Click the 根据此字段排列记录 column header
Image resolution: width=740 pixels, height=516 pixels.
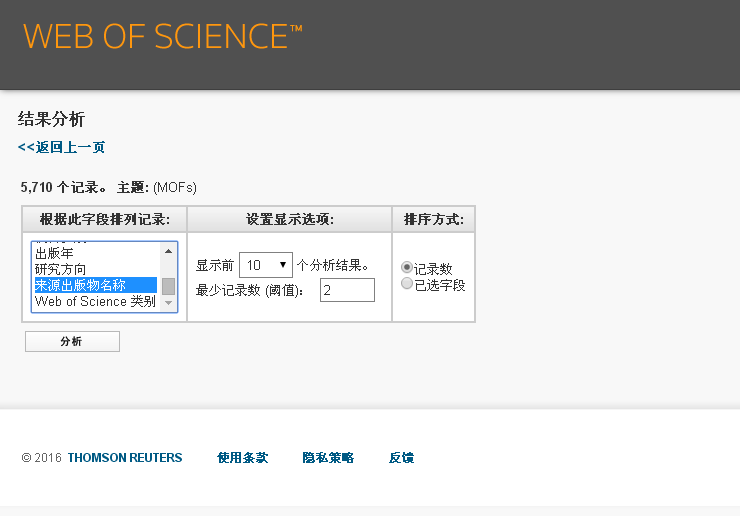[x=105, y=219]
